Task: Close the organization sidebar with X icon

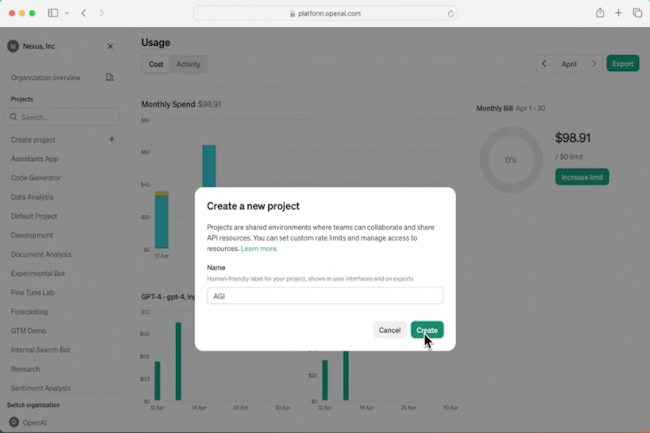Action: click(x=110, y=46)
